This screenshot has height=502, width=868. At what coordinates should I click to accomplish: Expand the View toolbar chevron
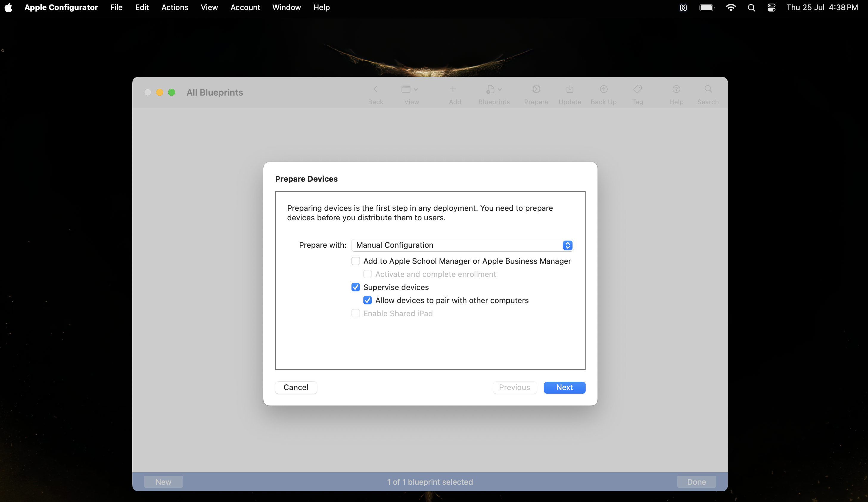coord(416,90)
